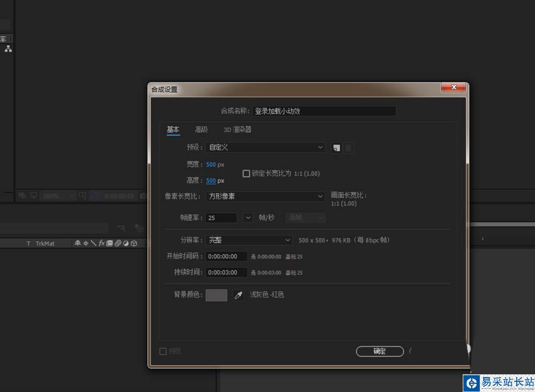The width and height of the screenshot is (535, 392).
Task: Click the flowchart icon in left panel
Action: click(x=8, y=49)
